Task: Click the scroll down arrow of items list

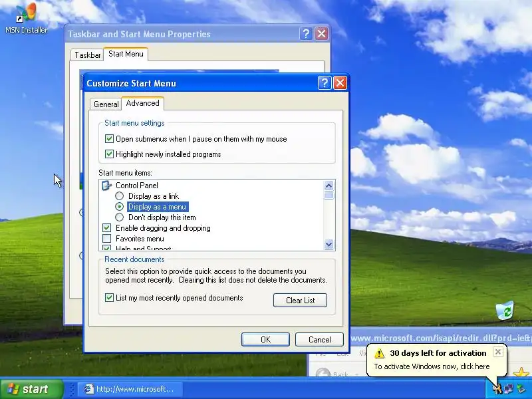Action: click(x=329, y=244)
